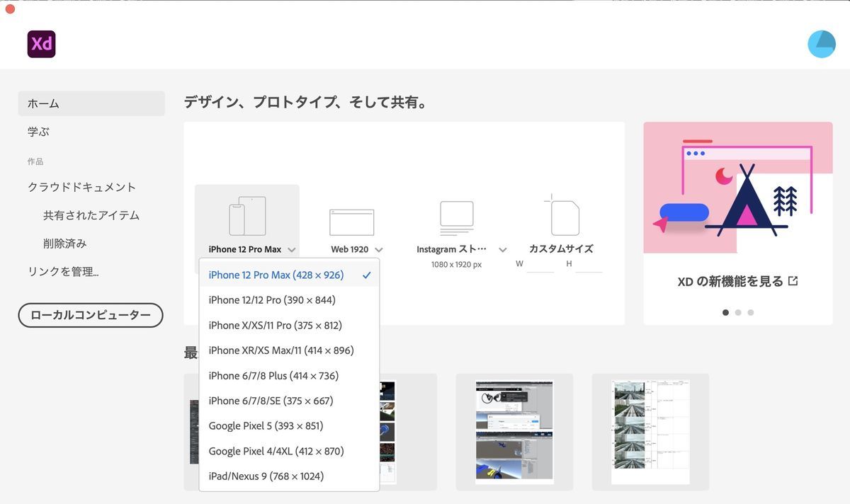850x504 pixels.
Task: Select the iPhone artboard preset icon
Action: pyautogui.click(x=247, y=216)
